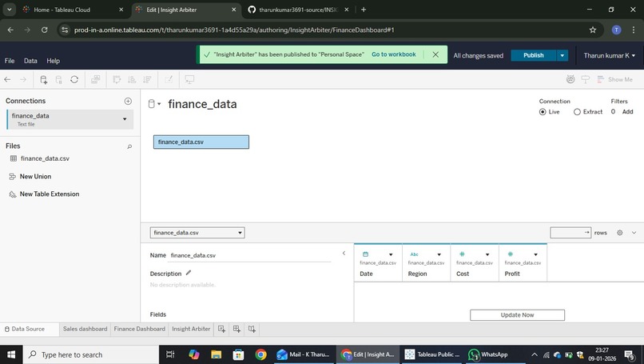
Task: Switch to the Finance Dashboard tab
Action: click(x=140, y=329)
